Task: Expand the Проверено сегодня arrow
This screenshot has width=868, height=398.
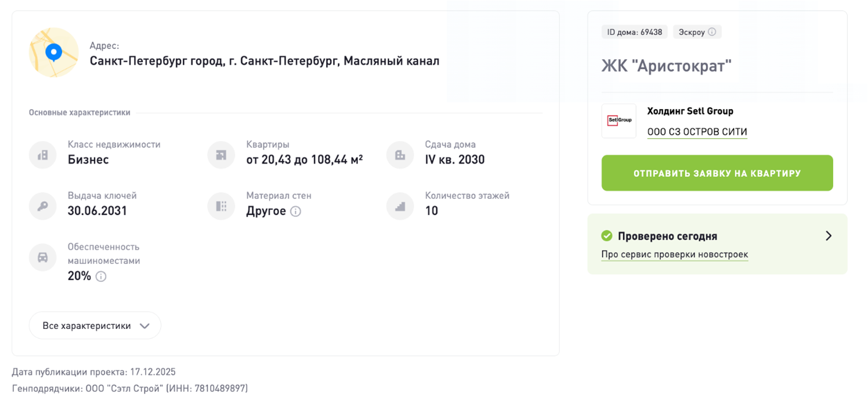Action: [x=829, y=236]
